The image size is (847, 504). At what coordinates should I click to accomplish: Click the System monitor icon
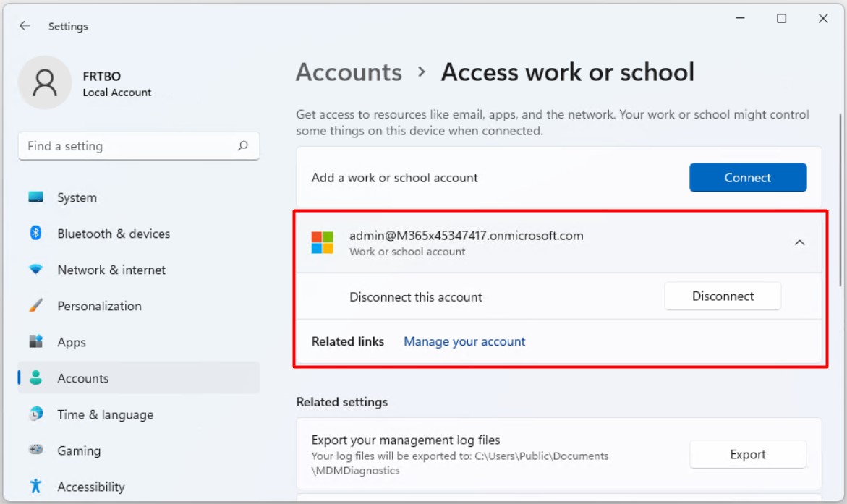(x=35, y=197)
